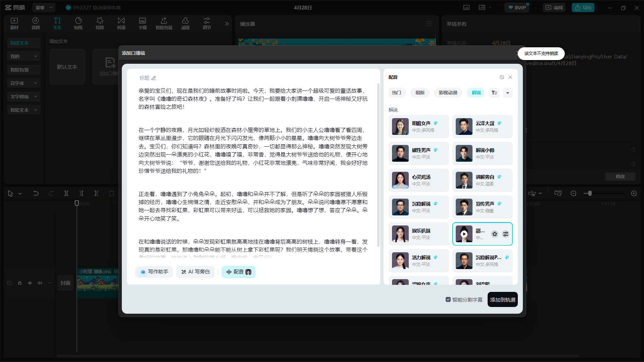
Task: Open the 智能包装 panel icon
Action: [164, 23]
